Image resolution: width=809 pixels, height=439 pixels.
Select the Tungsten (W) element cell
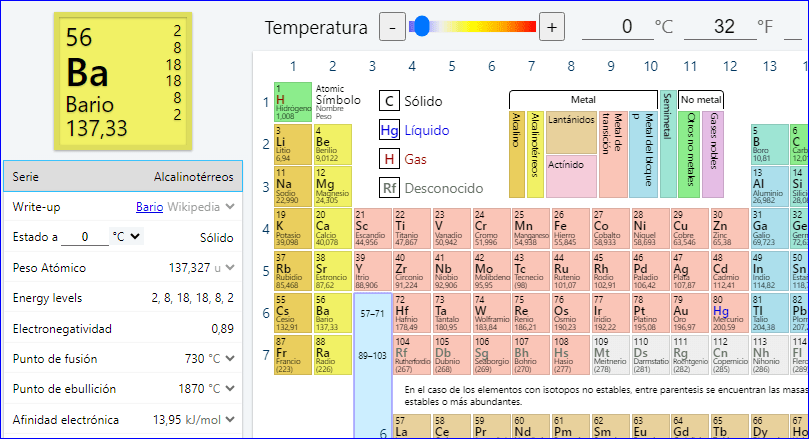492,313
